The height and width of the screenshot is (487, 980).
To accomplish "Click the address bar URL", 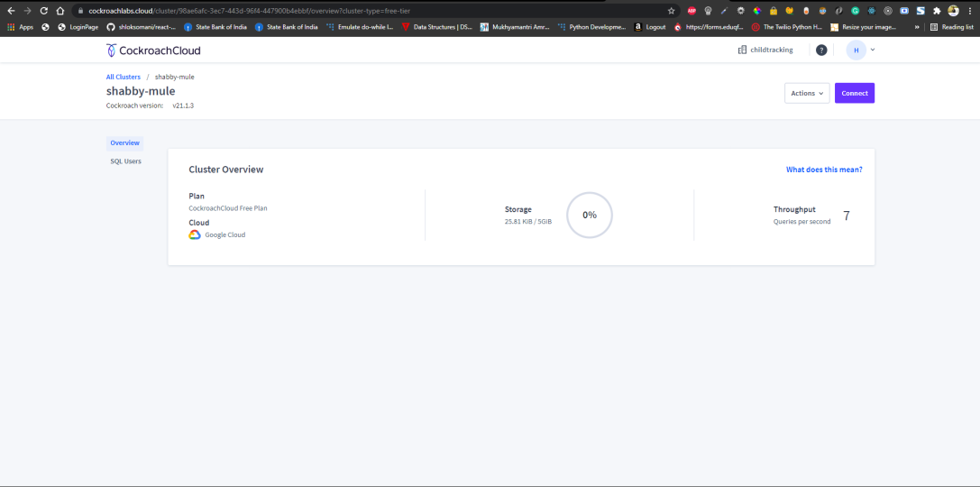I will click(x=250, y=11).
